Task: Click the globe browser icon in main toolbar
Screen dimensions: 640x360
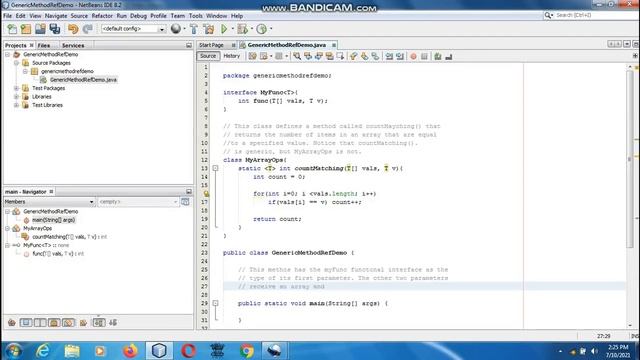Action: point(176,29)
